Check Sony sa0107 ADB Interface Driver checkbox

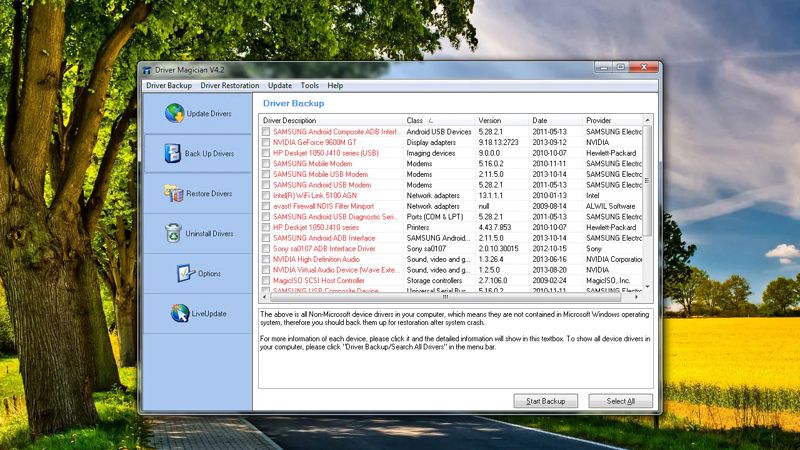coord(266,248)
